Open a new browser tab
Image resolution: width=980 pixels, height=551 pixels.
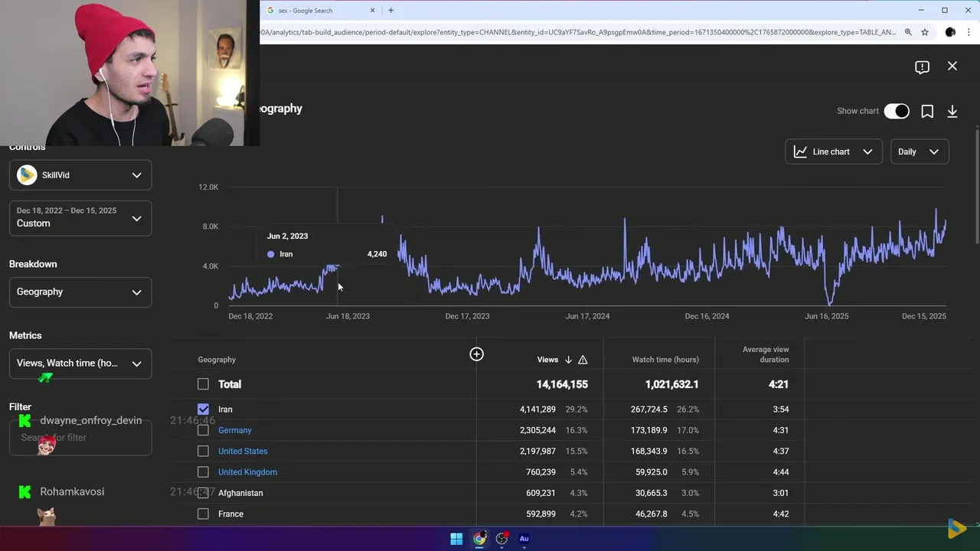click(390, 11)
